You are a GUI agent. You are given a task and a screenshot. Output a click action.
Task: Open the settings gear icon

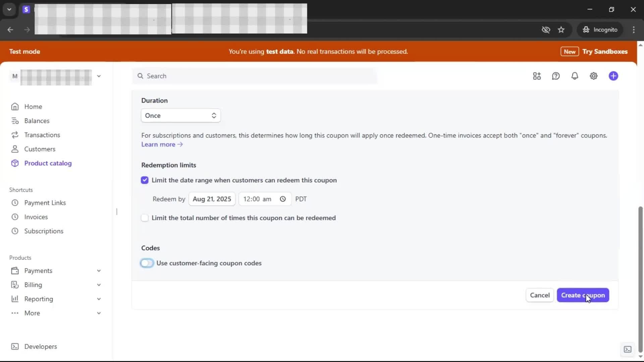pyautogui.click(x=593, y=76)
